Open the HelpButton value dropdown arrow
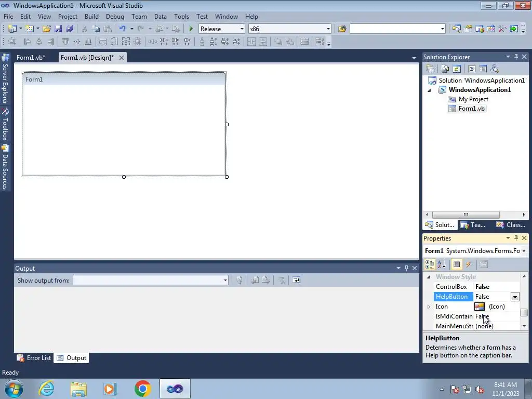This screenshot has width=532, height=399. [x=515, y=297]
